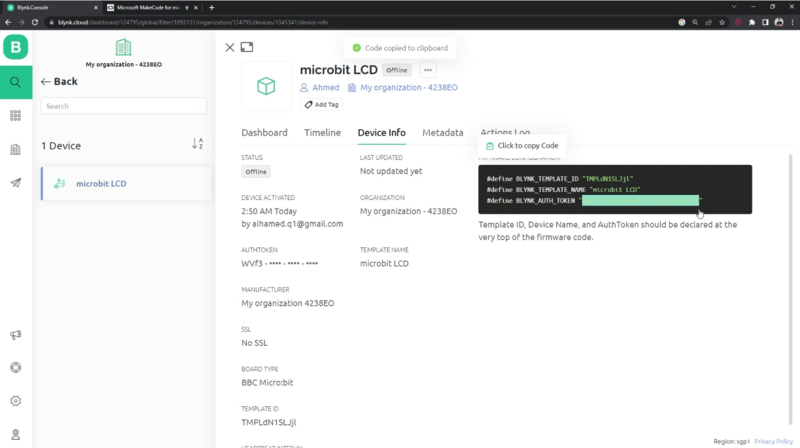Switch to the Timeline tab
Viewport: 800px width, 448px height.
coord(322,133)
